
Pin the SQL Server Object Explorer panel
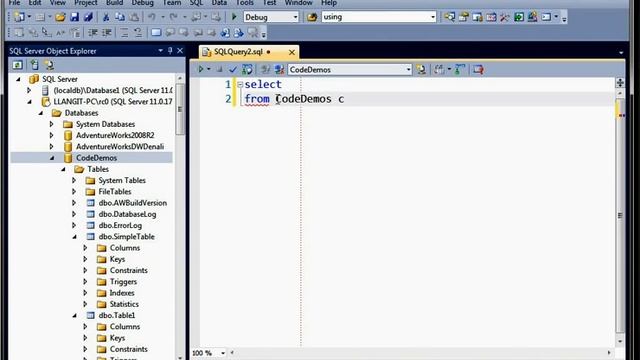click(x=170, y=51)
